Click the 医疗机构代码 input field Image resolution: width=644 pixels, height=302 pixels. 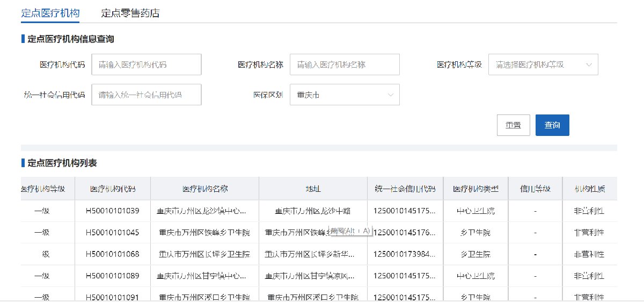[x=147, y=64]
